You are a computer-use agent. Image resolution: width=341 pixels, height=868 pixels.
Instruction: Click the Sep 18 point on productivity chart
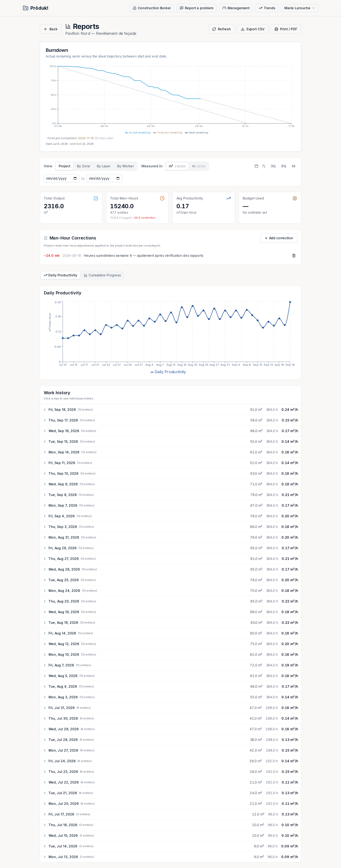290,302
